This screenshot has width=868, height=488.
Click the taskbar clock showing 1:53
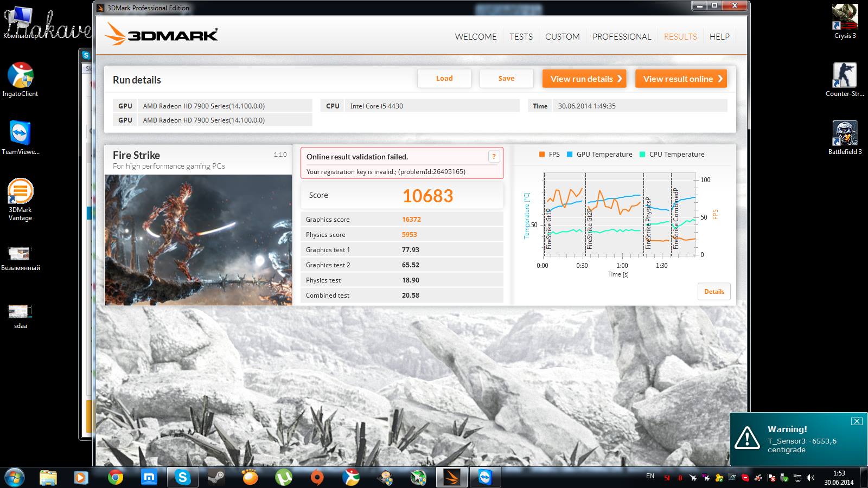point(839,478)
